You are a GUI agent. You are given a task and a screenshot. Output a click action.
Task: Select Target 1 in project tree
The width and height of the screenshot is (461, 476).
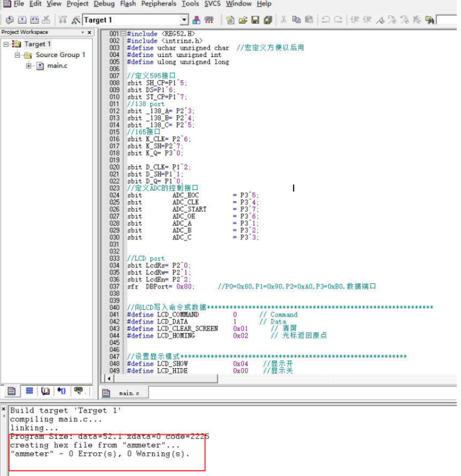(38, 44)
